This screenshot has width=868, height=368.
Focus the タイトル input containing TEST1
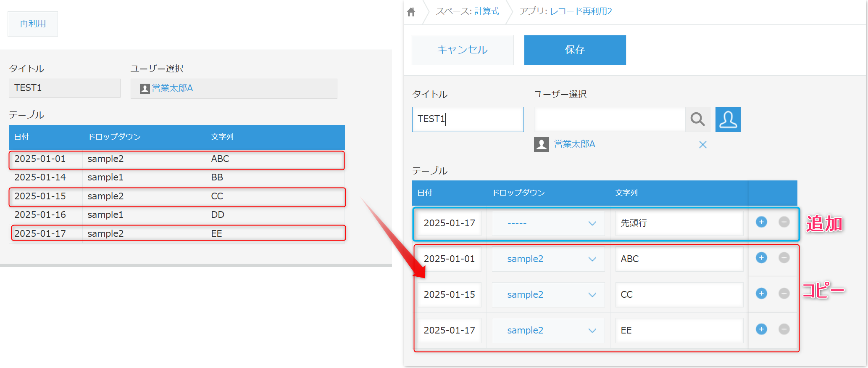[468, 119]
